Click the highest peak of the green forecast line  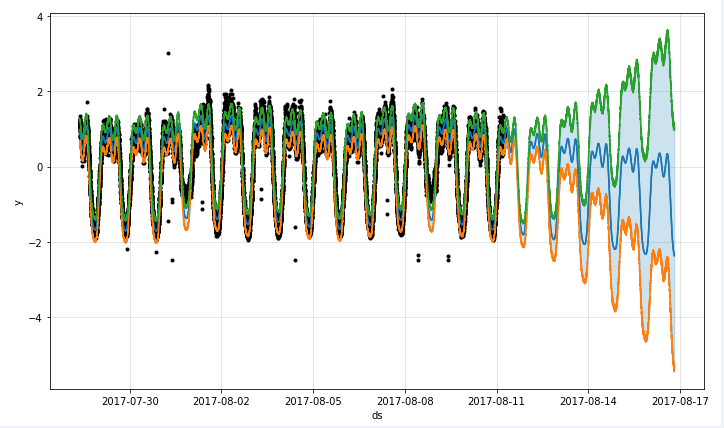[667, 32]
